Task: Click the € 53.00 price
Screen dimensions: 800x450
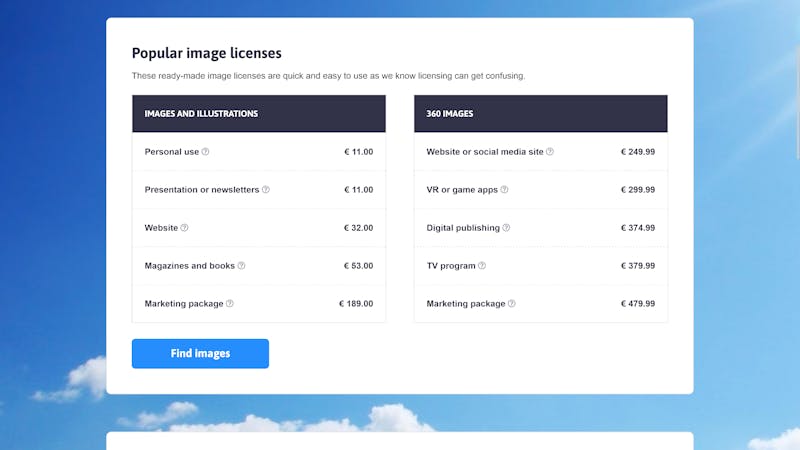Action: (x=358, y=265)
